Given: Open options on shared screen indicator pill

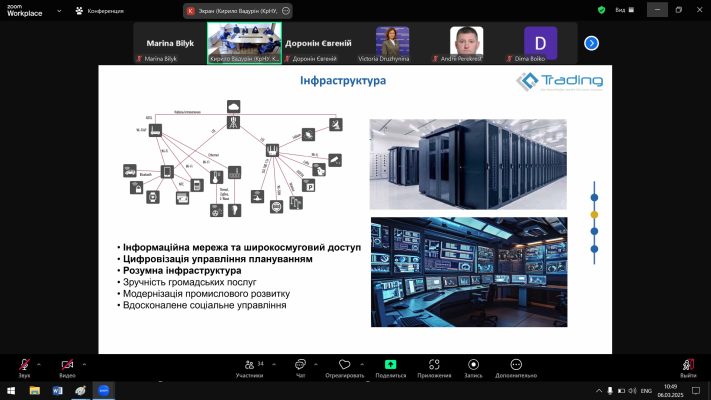Looking at the screenshot, I should [x=286, y=11].
